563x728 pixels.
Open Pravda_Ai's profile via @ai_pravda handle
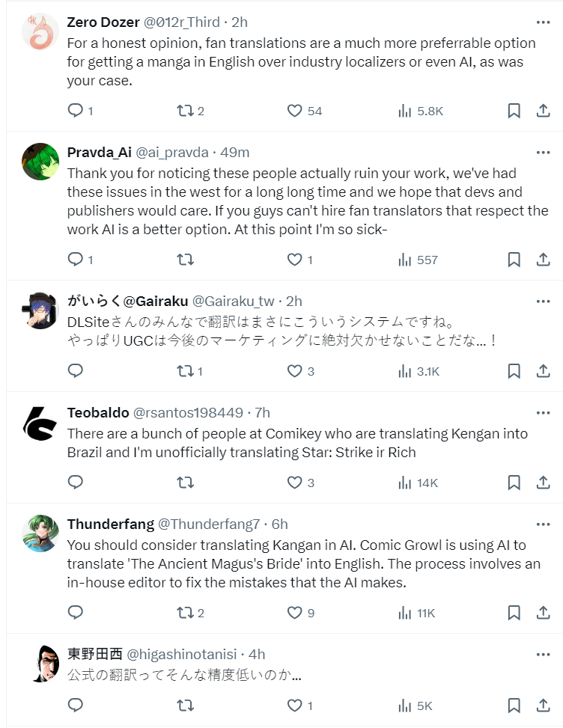pos(172,153)
